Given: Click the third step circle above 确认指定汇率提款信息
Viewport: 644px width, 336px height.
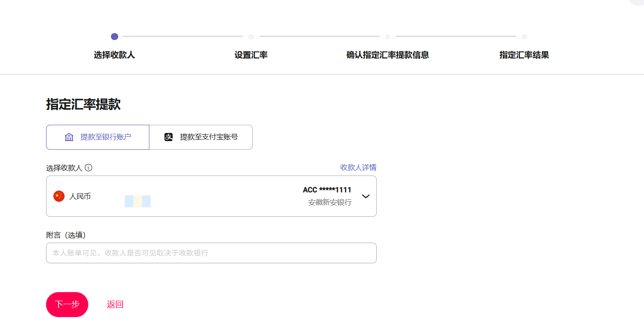Looking at the screenshot, I should click(387, 37).
